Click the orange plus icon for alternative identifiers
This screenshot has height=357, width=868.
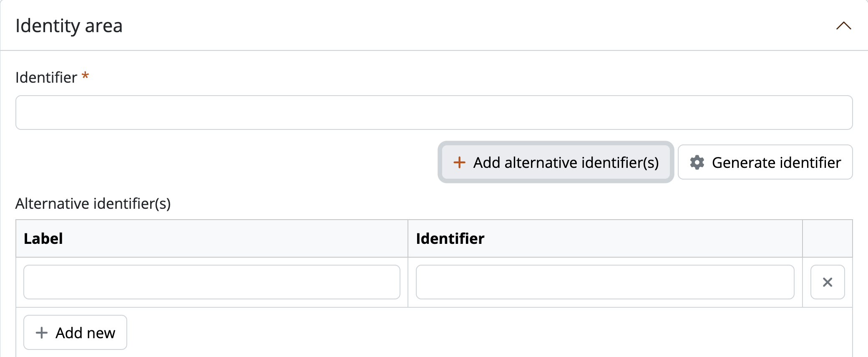(x=459, y=162)
